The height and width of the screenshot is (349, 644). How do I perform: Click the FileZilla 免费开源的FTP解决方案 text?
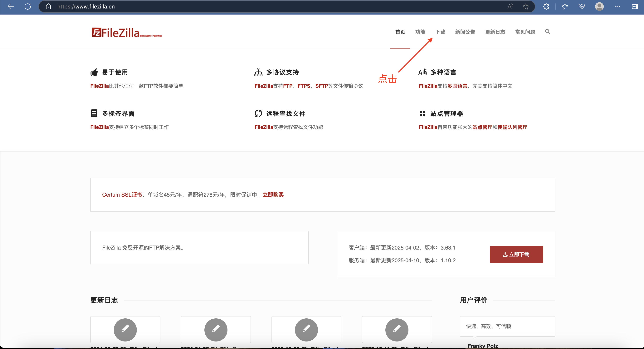click(x=144, y=248)
